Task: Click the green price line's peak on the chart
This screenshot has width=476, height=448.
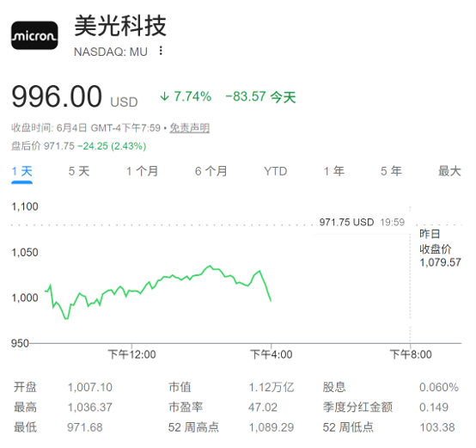Action: 210,266
